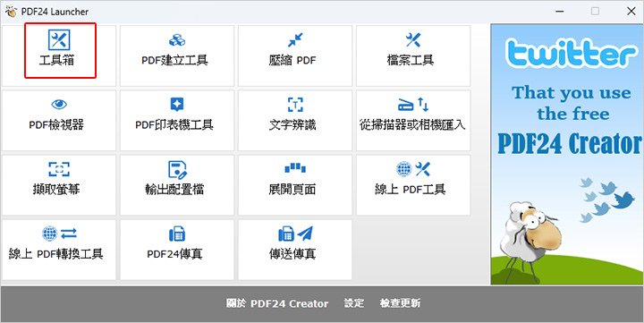The image size is (644, 323).
Task: Open the PDF印表機工具 tile
Action: click(177, 121)
